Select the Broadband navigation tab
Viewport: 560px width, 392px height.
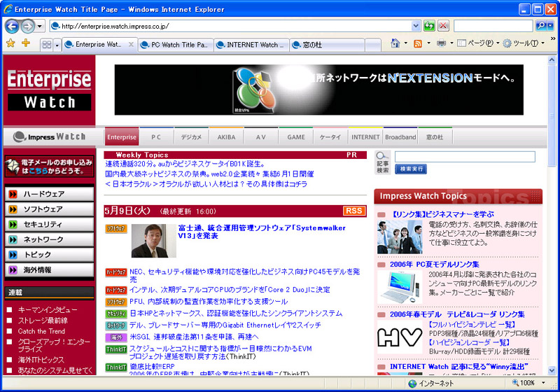point(400,136)
